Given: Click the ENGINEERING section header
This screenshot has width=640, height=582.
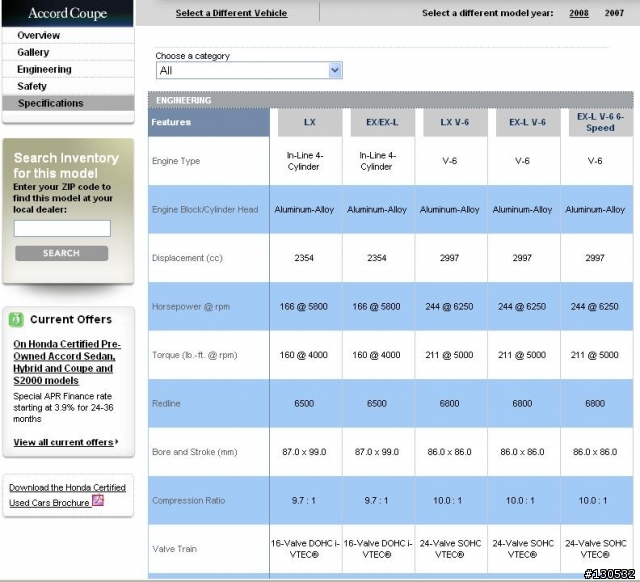Looking at the screenshot, I should (391, 100).
